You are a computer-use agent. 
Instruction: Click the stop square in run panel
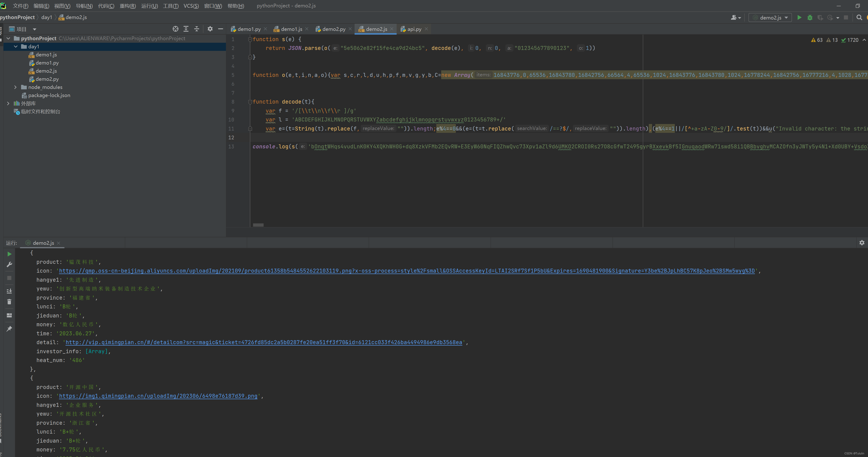10,278
